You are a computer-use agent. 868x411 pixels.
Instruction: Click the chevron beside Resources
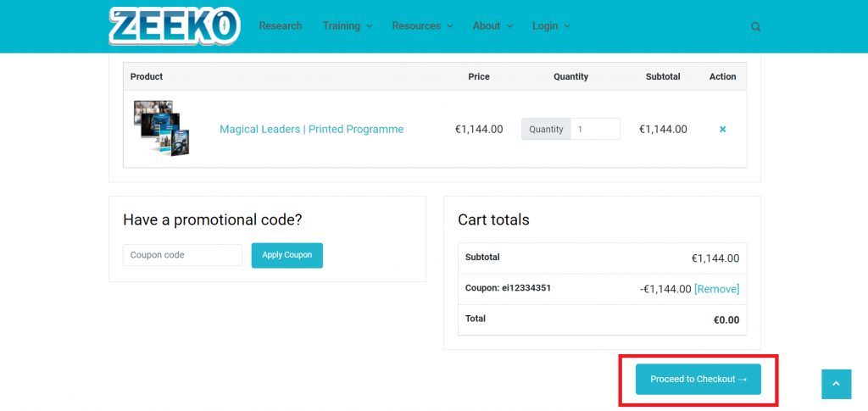point(449,26)
